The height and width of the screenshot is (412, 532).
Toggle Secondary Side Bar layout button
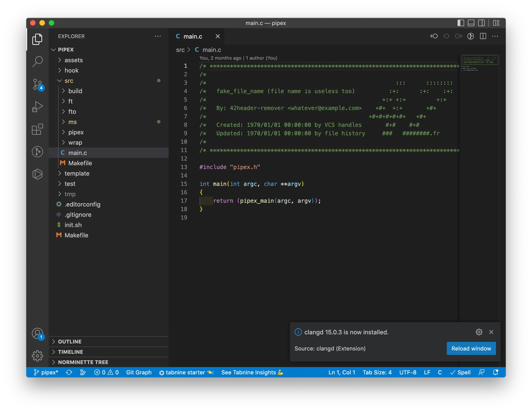[481, 23]
